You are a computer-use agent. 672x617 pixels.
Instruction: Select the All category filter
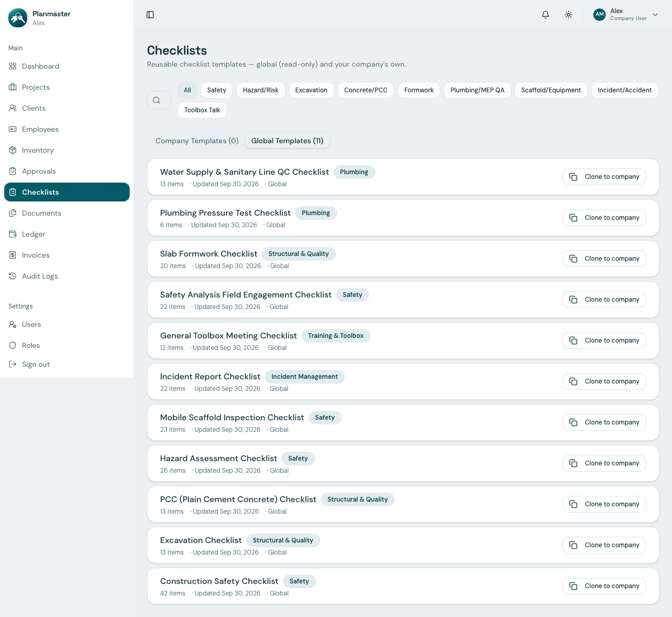click(x=187, y=90)
